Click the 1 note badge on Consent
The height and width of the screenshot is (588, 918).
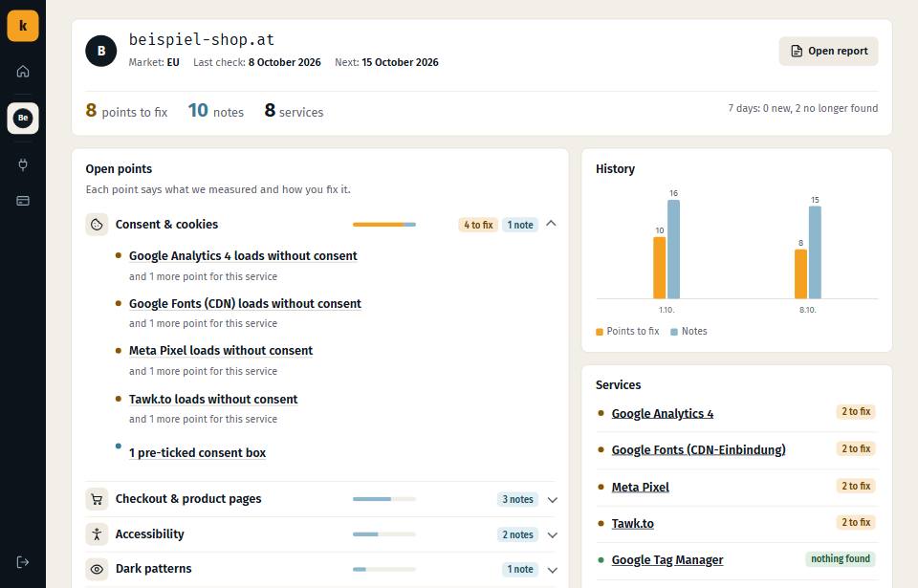pyautogui.click(x=520, y=225)
